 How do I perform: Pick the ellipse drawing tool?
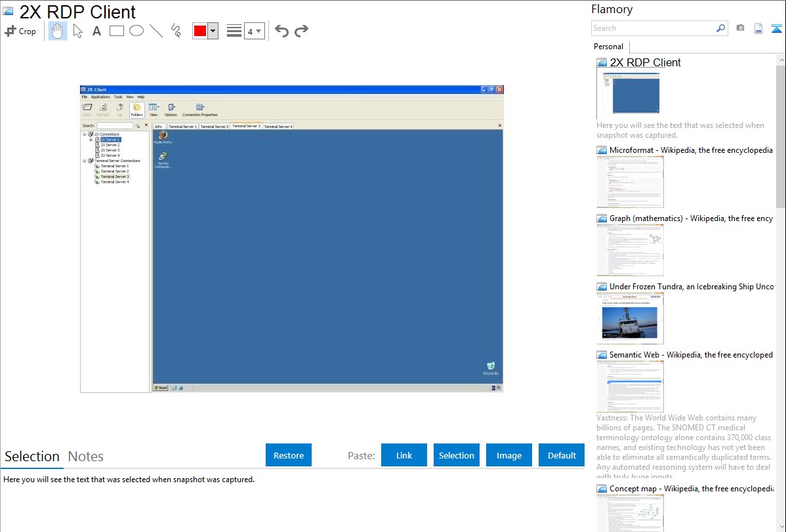pos(136,31)
